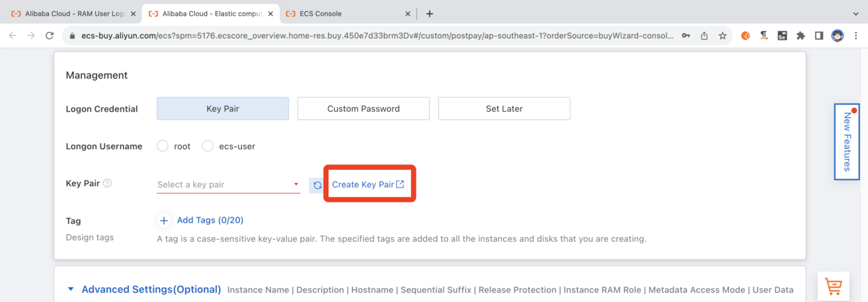The width and height of the screenshot is (868, 302).
Task: Choose the Custom Password button
Action: [363, 108]
